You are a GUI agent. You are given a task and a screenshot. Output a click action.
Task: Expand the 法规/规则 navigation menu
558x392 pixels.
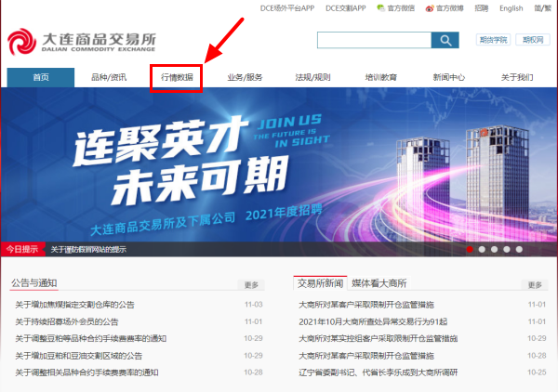coord(312,77)
